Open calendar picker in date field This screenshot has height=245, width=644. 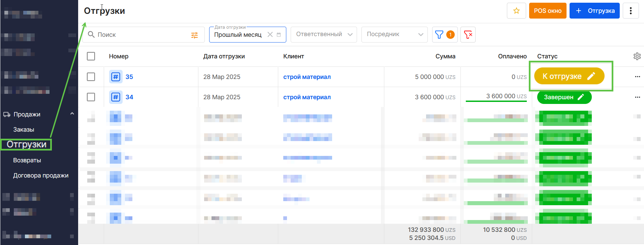pos(279,35)
